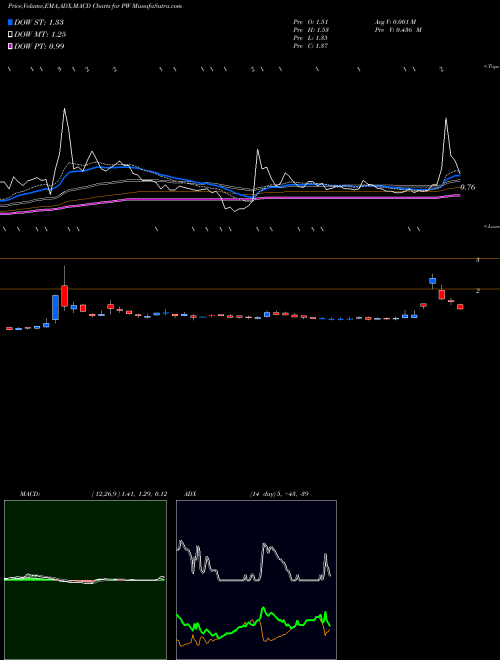Select the 'DOW PT: 0.99' legend label
This screenshot has height=660, width=500.
pos(39,46)
